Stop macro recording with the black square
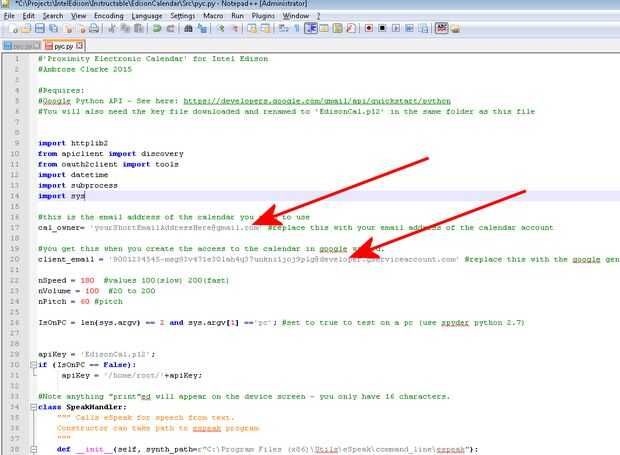This screenshot has width=620, height=455. point(382,28)
